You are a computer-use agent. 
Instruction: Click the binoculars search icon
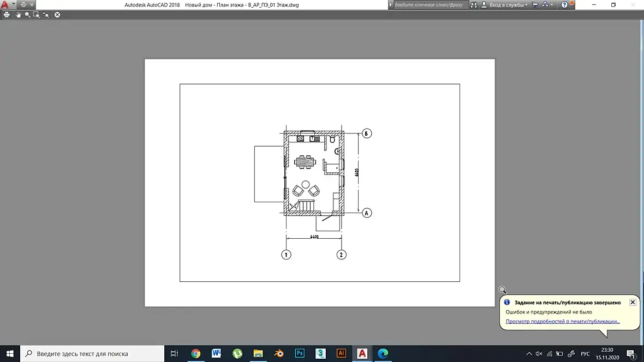pos(474,4)
